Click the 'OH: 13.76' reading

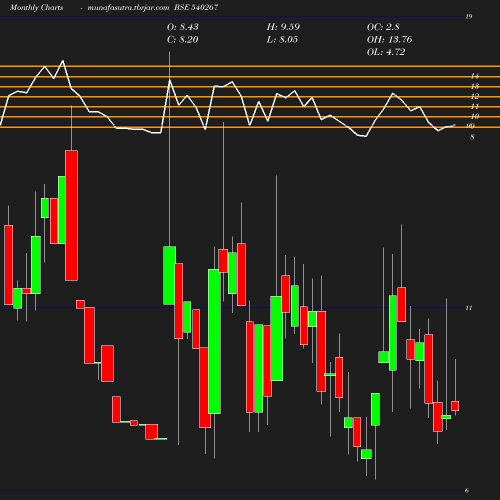[x=389, y=40]
